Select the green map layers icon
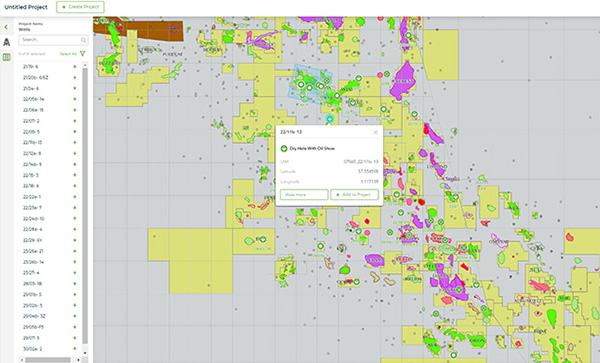This screenshot has width=600, height=363. (x=7, y=57)
